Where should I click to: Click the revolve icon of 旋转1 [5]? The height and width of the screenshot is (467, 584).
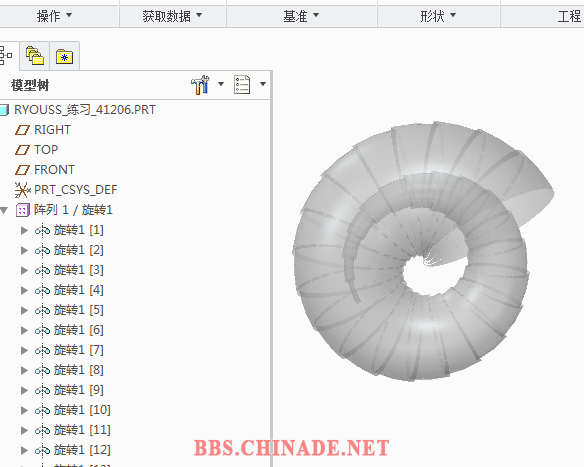pos(42,311)
